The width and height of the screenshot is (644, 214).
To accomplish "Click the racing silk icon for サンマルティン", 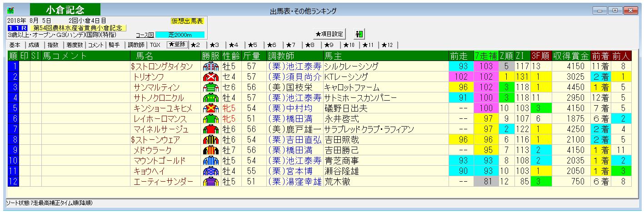I will click(211, 87).
